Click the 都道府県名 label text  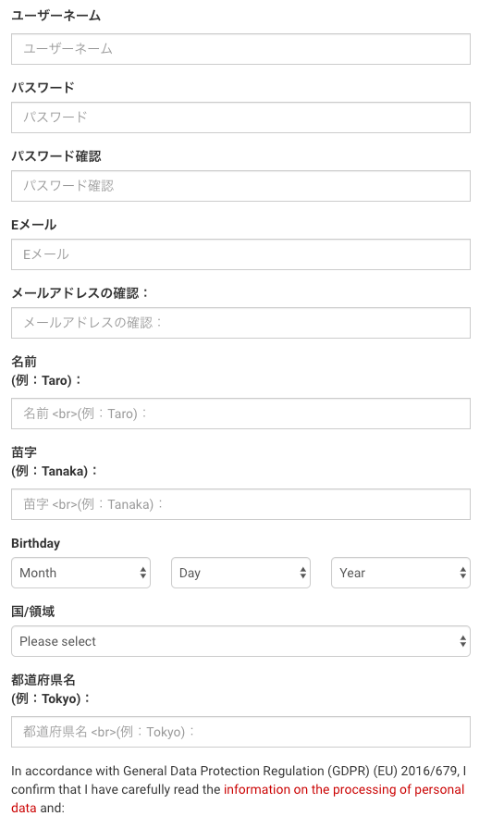43,680
